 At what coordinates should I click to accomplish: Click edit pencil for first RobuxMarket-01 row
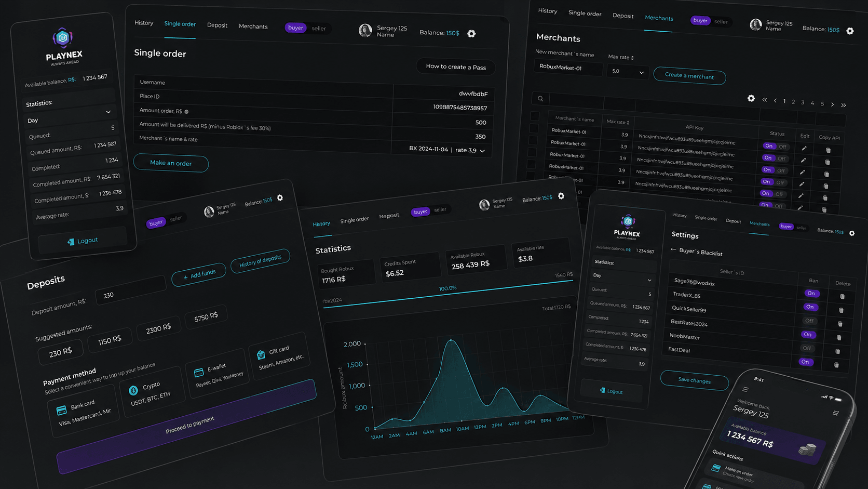pyautogui.click(x=804, y=148)
